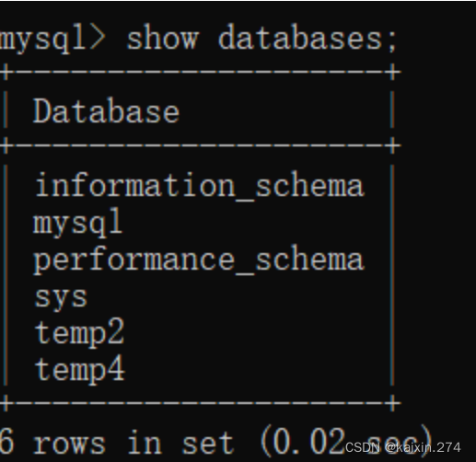Viewport: 476px width, 462px height.
Task: Click the word 'databases;' in the command
Action: [308, 40]
